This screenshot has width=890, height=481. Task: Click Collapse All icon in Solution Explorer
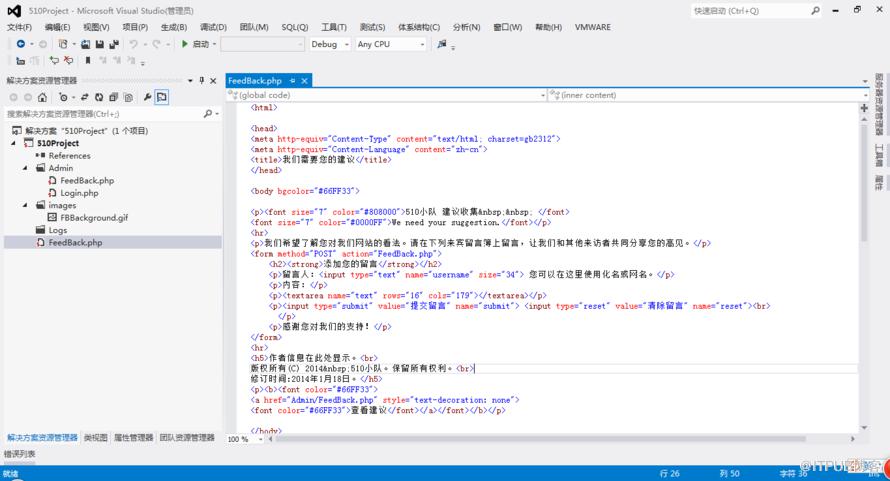pos(114,97)
